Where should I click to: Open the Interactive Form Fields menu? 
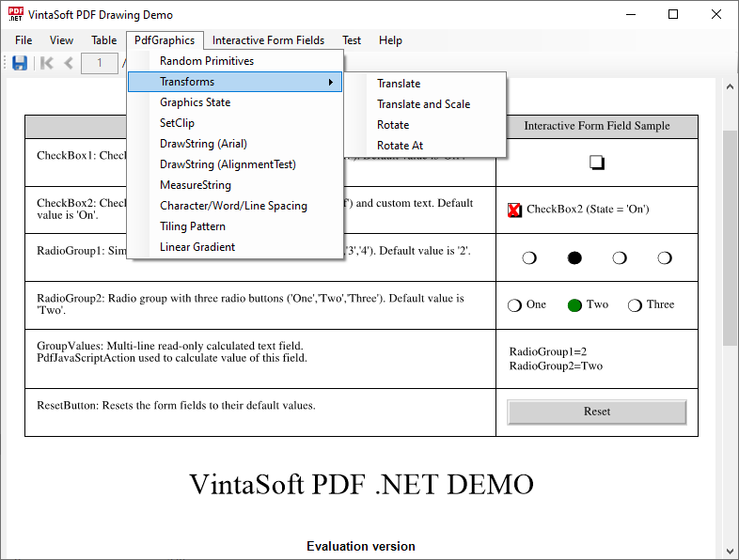pos(268,40)
